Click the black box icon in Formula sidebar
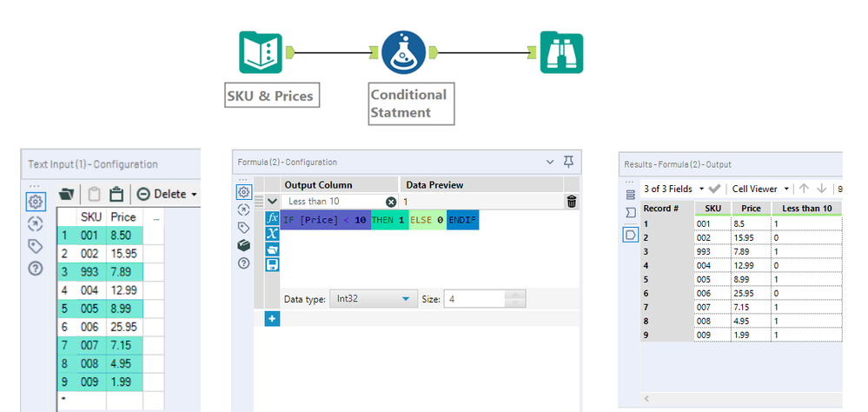Screen dimensions: 868x412 pos(243,245)
